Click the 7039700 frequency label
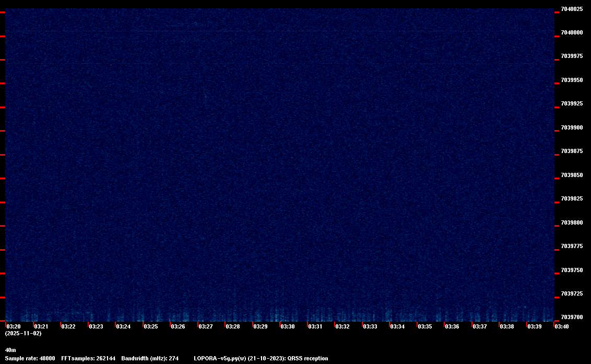The image size is (591, 364). pos(572,317)
